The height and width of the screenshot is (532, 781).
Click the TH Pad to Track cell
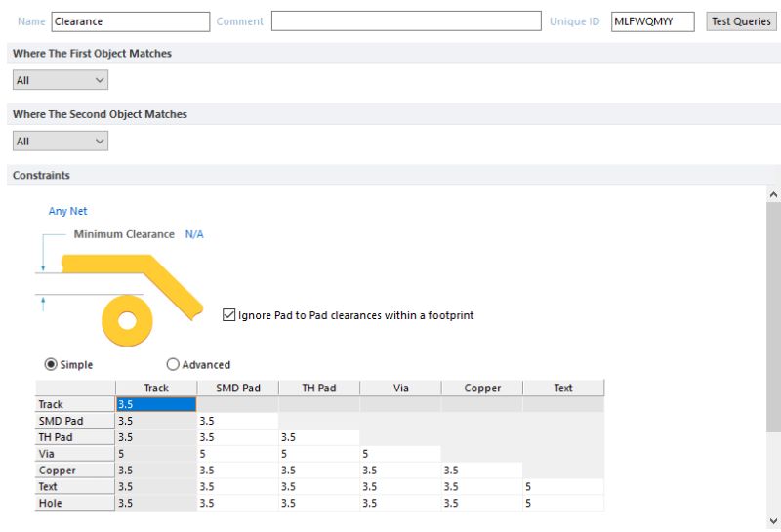tap(156, 437)
